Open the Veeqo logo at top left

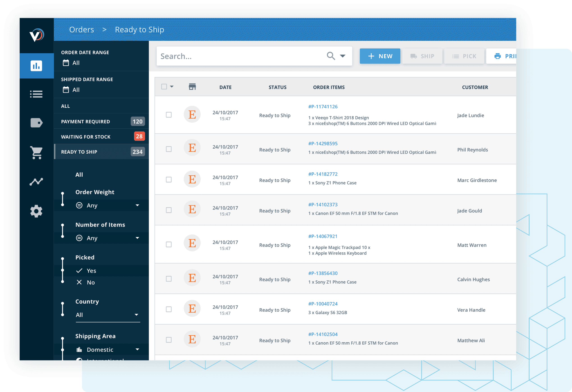pyautogui.click(x=36, y=35)
